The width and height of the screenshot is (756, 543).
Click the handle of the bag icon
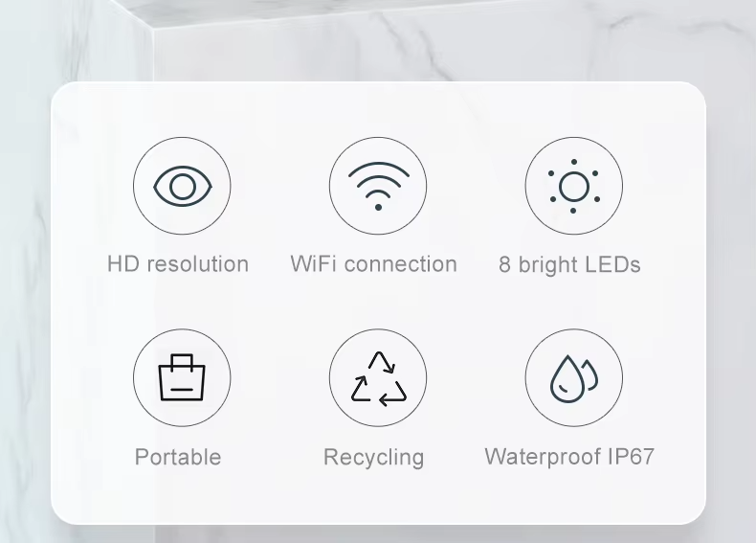click(182, 362)
